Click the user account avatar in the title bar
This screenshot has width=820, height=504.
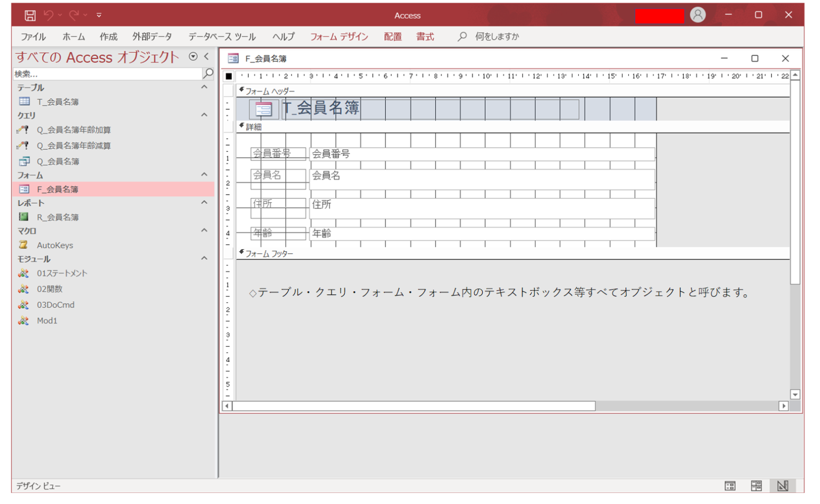pyautogui.click(x=699, y=15)
